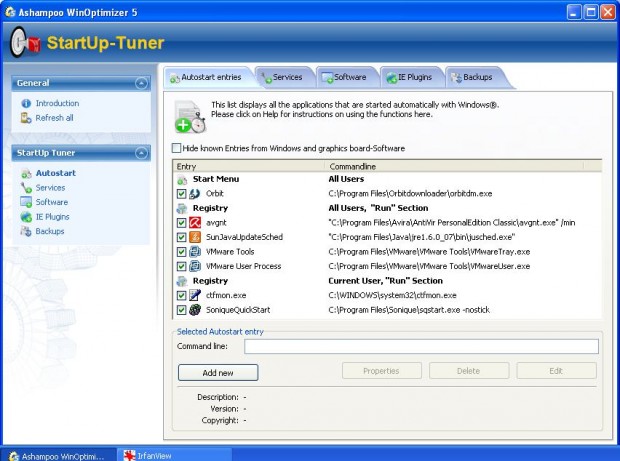Screen dimensions: 620x461
Task: Click Ashampoo WinOptimizer taskbar button
Action: click(58, 455)
